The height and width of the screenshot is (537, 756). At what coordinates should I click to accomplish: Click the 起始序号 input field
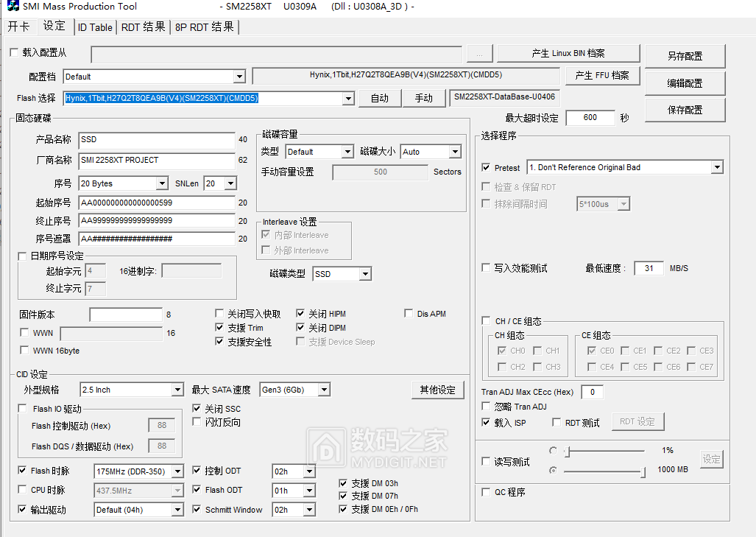coord(157,203)
